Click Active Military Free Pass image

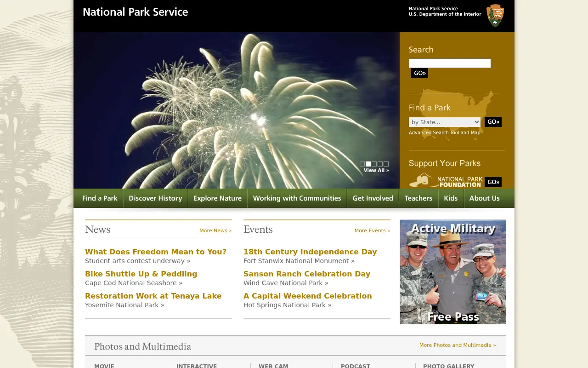tap(453, 272)
